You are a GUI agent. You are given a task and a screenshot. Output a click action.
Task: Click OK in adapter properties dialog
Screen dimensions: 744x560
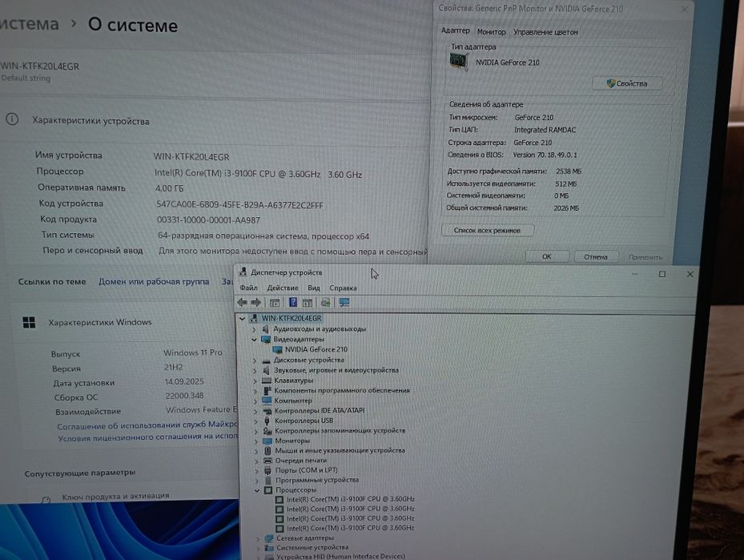tap(547, 256)
